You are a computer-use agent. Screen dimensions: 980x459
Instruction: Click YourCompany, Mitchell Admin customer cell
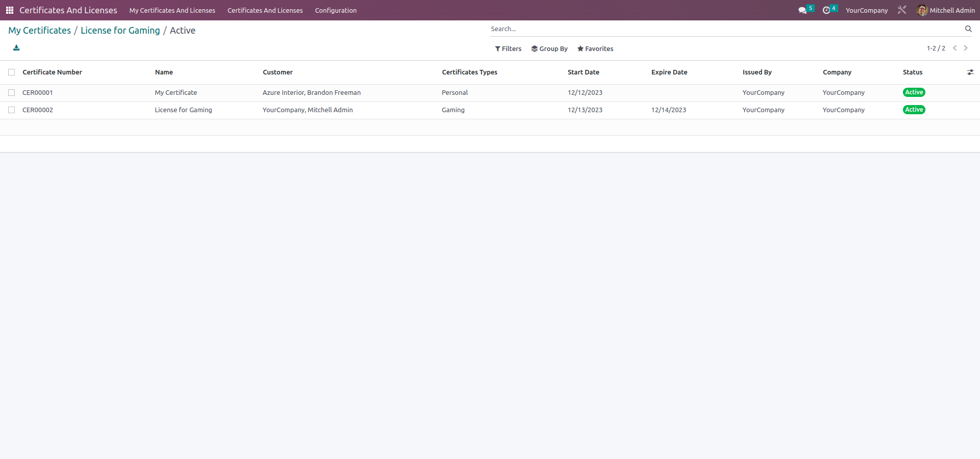308,110
